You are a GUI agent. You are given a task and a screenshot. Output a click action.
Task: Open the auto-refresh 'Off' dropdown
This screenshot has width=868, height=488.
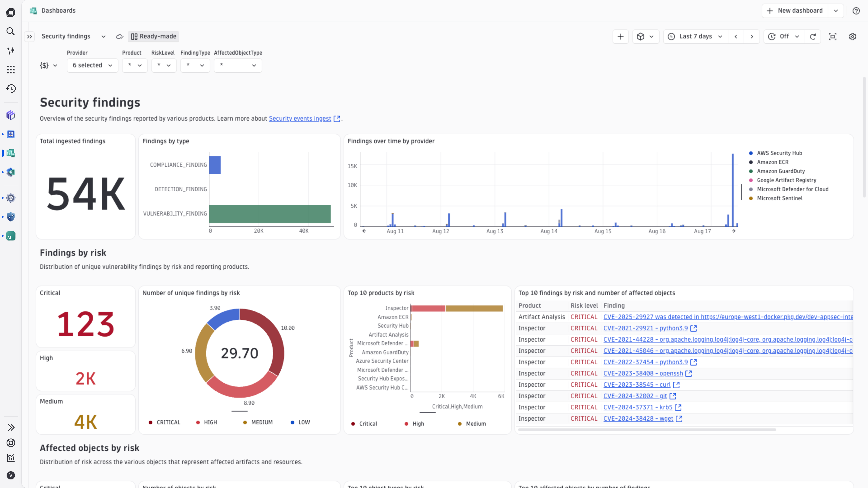pos(784,36)
